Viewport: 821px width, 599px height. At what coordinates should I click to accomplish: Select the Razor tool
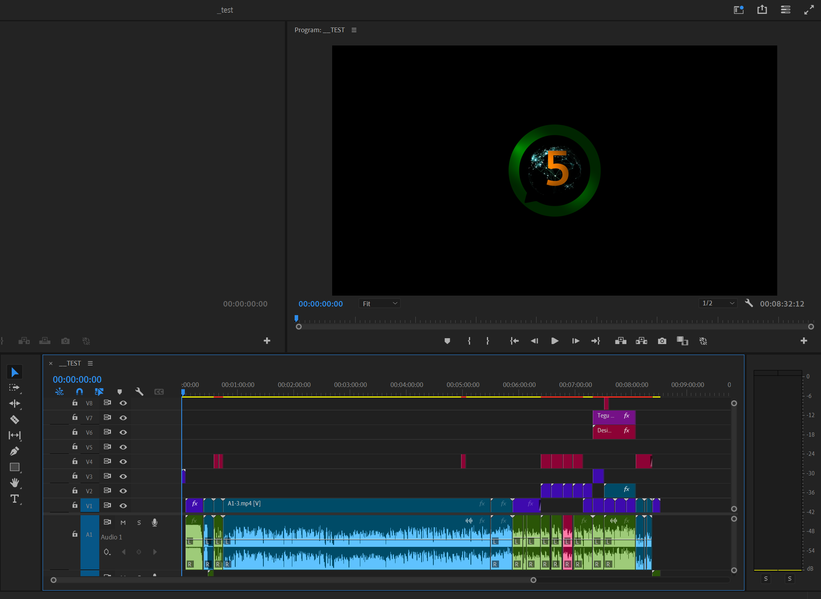[14, 420]
